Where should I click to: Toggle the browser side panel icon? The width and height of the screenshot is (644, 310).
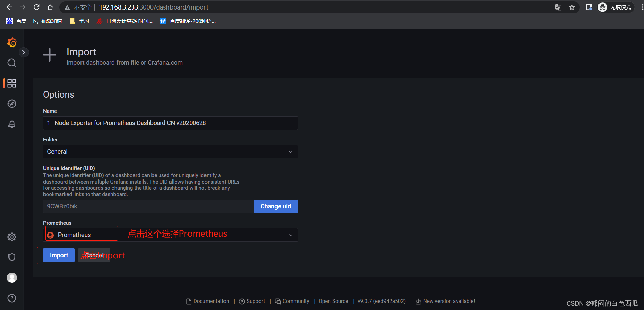(x=589, y=7)
